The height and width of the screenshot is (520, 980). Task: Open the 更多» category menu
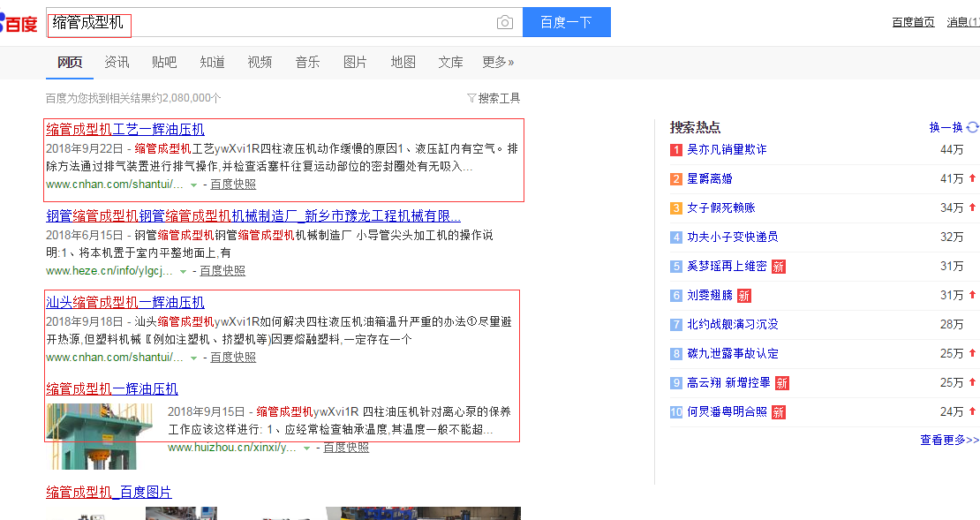point(498,62)
